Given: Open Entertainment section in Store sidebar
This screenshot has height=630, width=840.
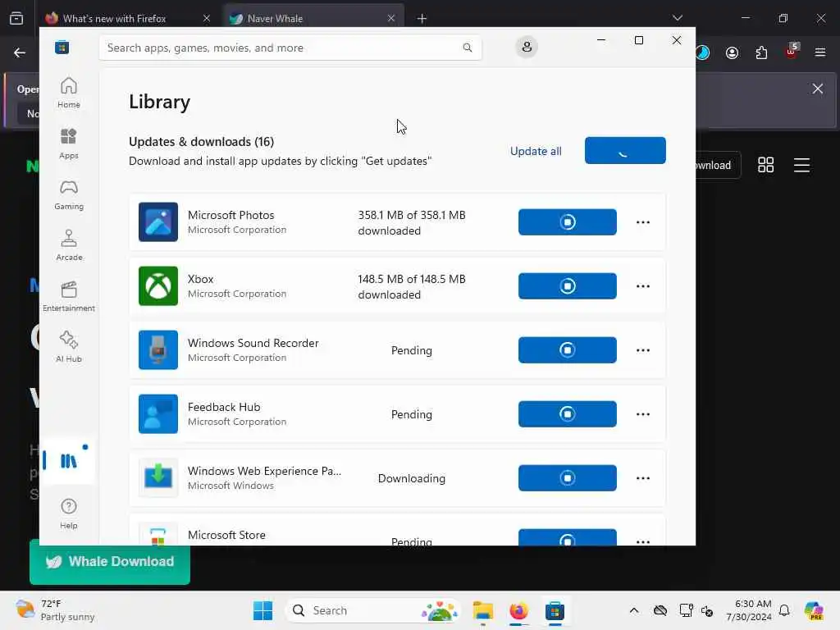Looking at the screenshot, I should (69, 296).
